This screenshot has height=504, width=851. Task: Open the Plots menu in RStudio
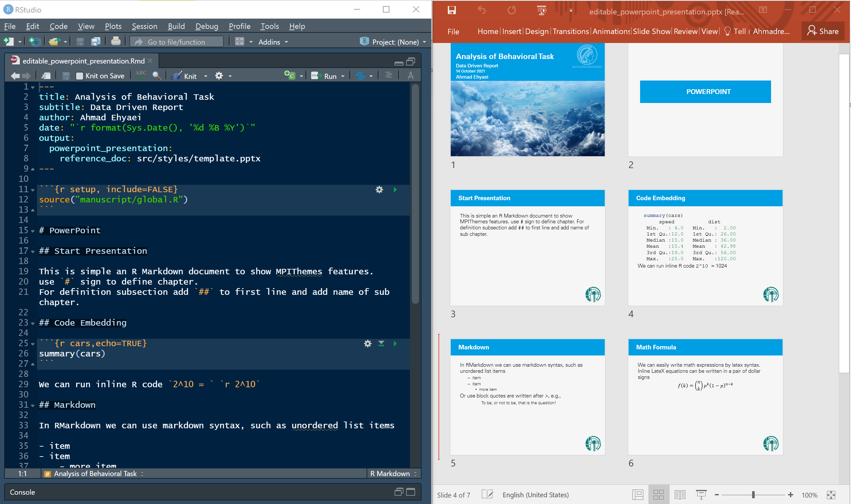[x=113, y=26]
